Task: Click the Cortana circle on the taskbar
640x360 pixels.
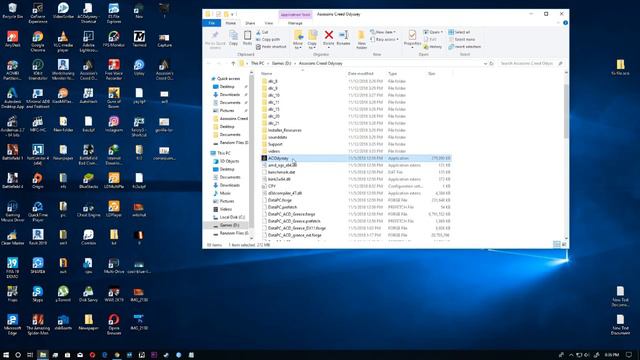Action: pos(18,355)
